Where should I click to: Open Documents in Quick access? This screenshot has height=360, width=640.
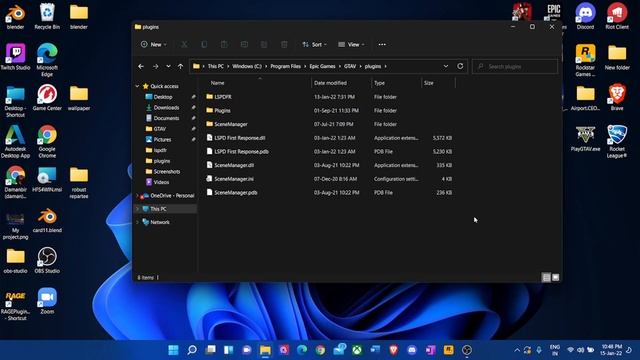click(x=166, y=118)
